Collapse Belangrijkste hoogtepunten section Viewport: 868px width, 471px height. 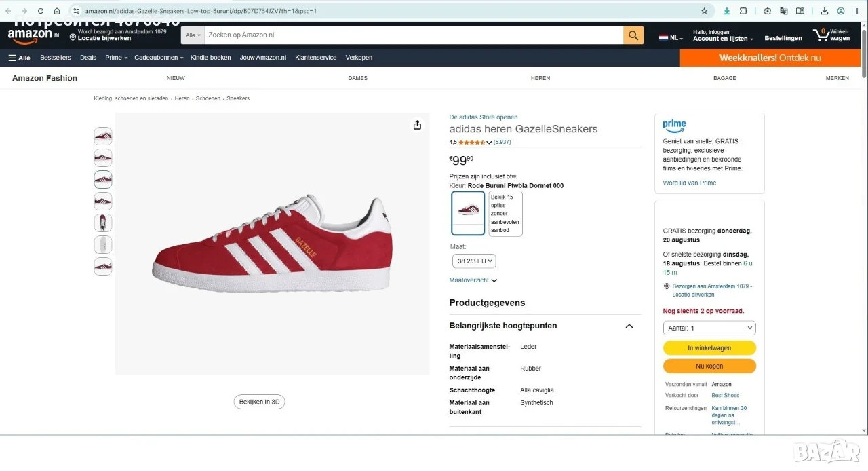629,326
